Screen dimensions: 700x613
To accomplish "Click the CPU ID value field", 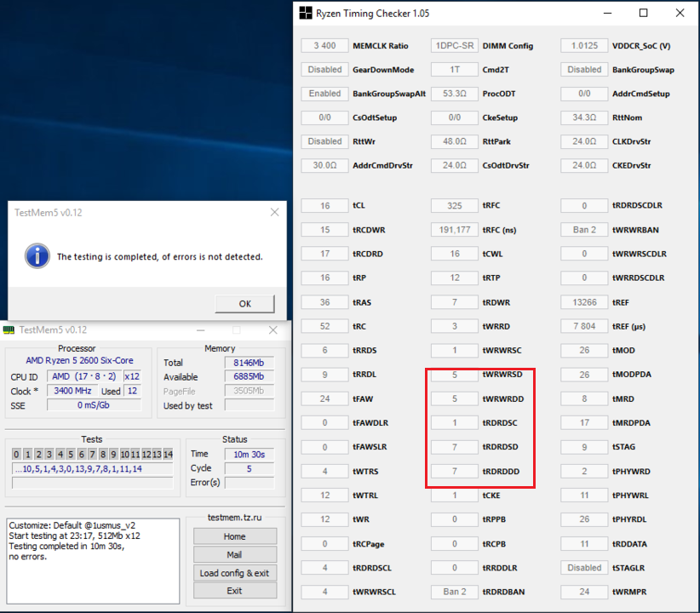I will pos(84,376).
